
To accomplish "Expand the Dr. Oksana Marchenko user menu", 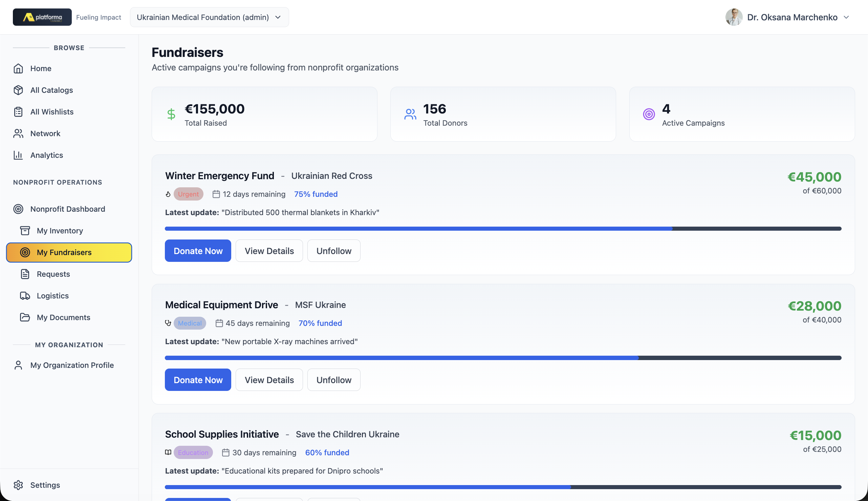I will click(787, 17).
